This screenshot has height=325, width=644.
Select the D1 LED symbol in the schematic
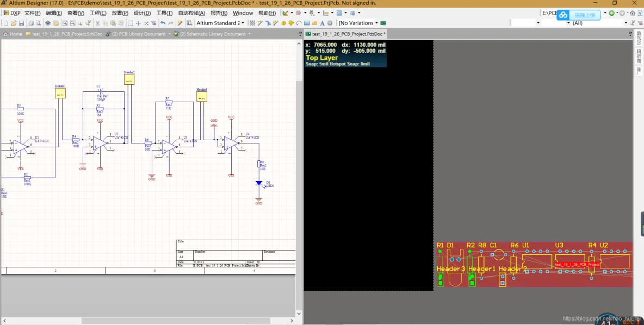tap(259, 184)
